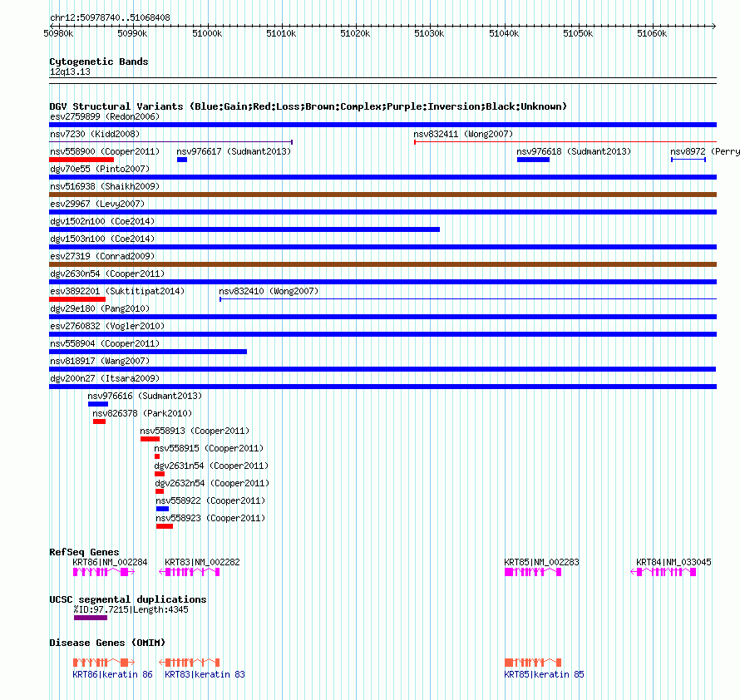
Task: Select magenta KRT85 gene model in RefSeq track
Action: [533, 572]
